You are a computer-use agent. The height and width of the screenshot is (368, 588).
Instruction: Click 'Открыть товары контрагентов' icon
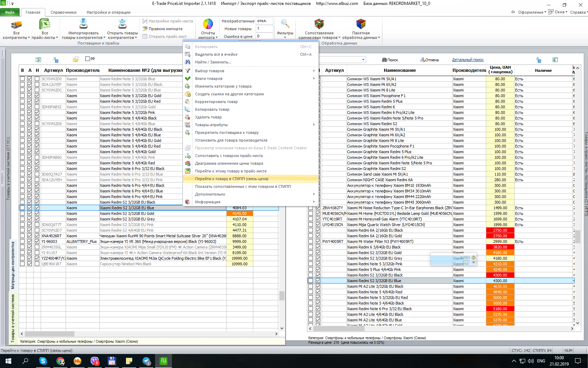click(x=122, y=24)
